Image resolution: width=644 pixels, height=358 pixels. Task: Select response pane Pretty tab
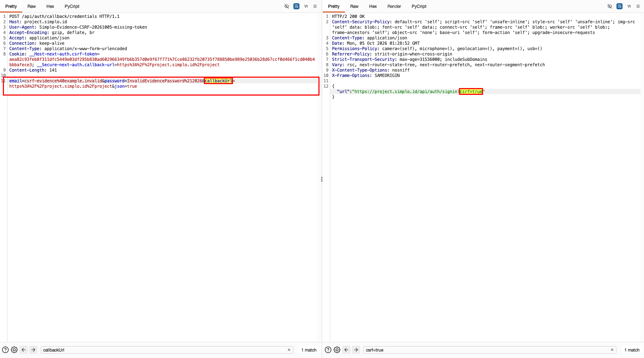pos(333,6)
